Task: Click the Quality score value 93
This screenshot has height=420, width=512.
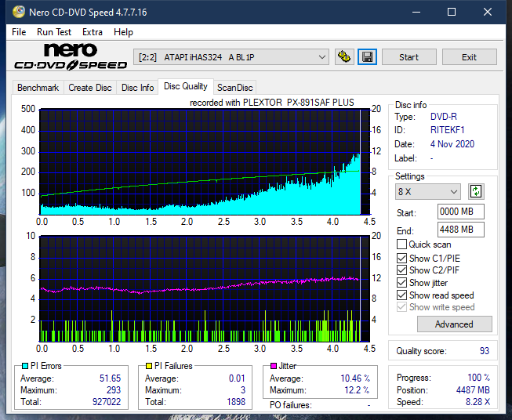Action: (485, 351)
